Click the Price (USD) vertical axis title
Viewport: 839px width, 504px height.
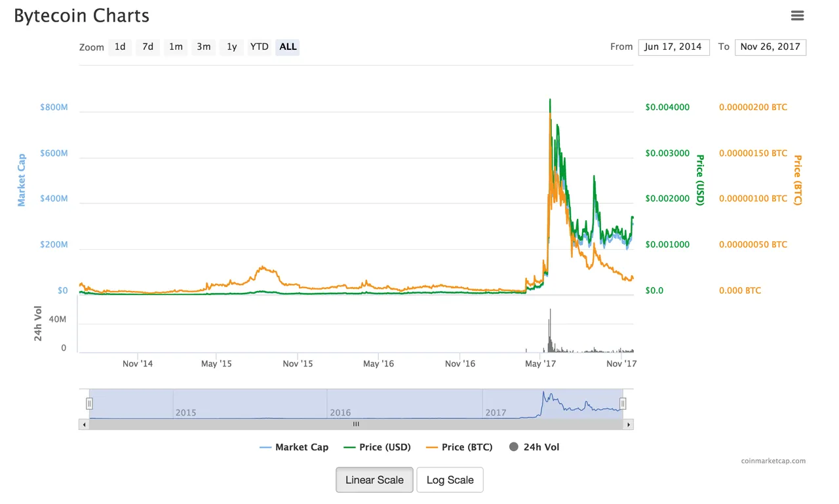point(699,180)
